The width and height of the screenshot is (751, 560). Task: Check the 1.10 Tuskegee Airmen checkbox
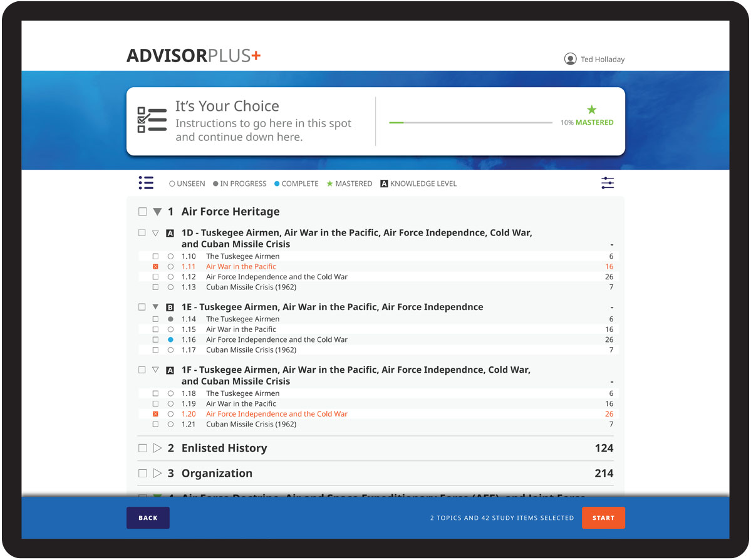156,256
